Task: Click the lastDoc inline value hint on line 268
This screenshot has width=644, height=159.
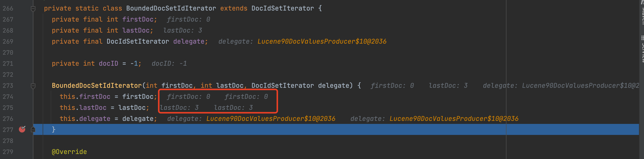Action: point(183,30)
